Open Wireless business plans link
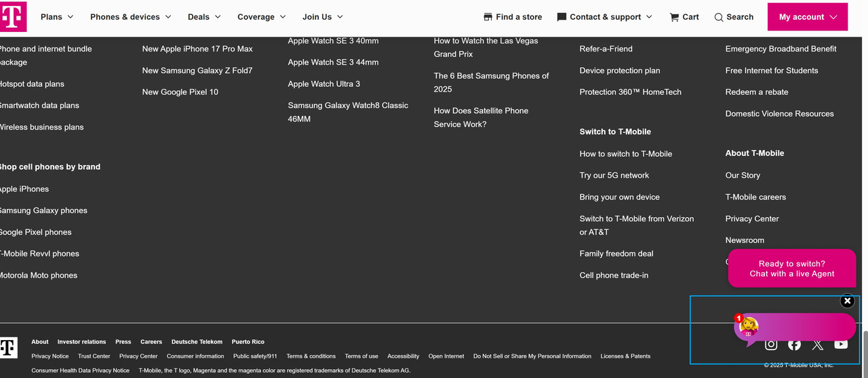This screenshot has width=868, height=378. click(41, 128)
